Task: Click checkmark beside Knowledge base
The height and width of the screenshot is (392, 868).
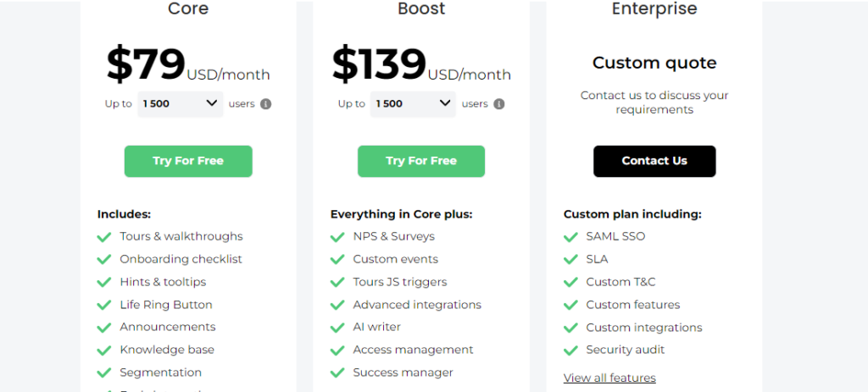Action: click(104, 350)
